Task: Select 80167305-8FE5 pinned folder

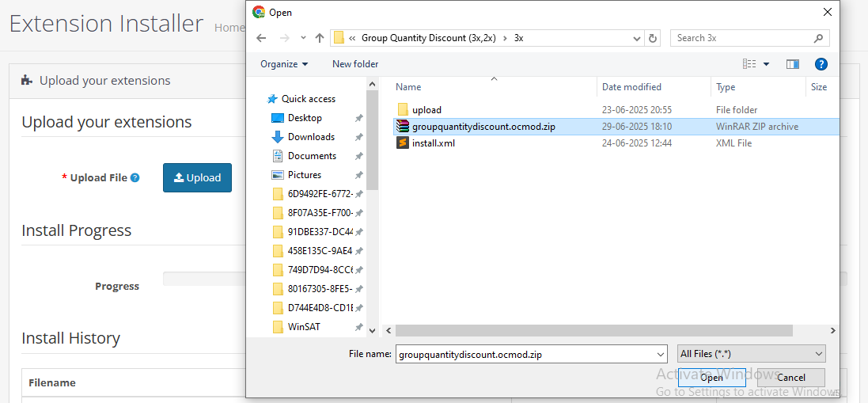Action: [x=320, y=288]
